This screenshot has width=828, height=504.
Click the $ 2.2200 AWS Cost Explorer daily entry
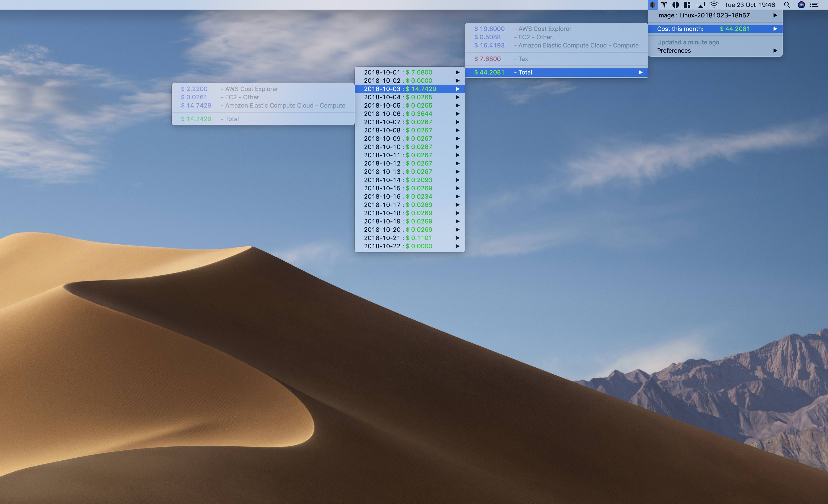263,89
